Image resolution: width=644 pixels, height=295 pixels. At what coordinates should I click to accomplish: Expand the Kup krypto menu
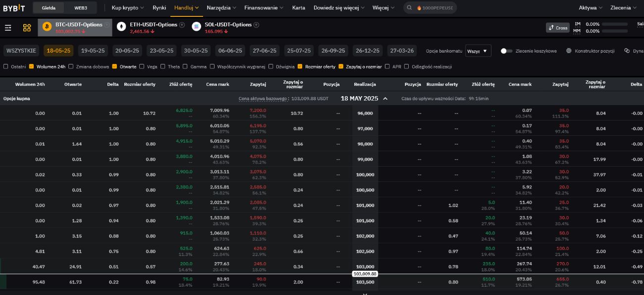click(x=127, y=8)
